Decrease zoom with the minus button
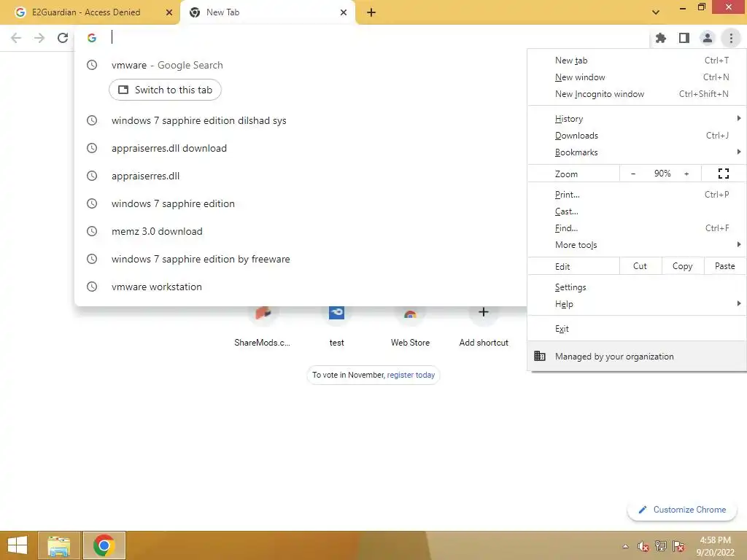 click(633, 174)
